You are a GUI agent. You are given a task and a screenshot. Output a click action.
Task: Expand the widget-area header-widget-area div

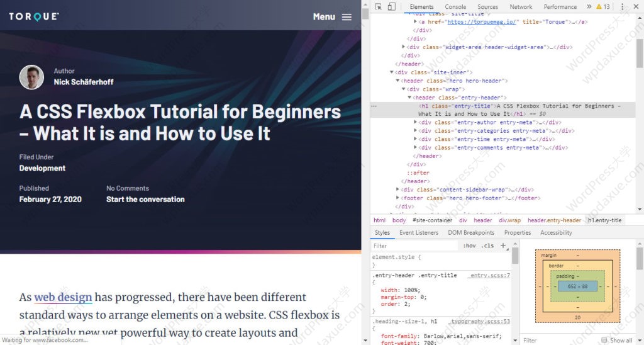(403, 47)
